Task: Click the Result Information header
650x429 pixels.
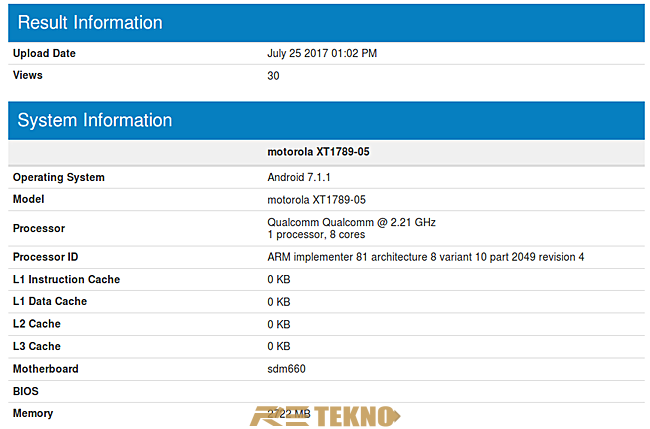Action: [x=326, y=23]
